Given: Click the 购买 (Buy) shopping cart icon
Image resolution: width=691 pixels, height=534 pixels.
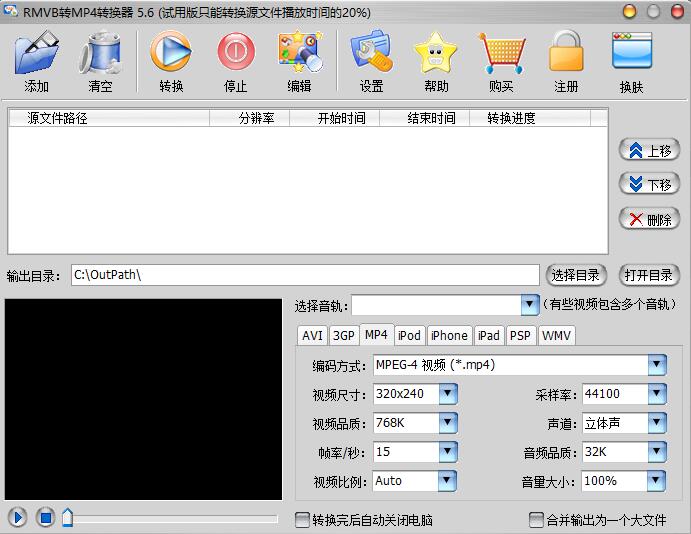Looking at the screenshot, I should tap(501, 54).
